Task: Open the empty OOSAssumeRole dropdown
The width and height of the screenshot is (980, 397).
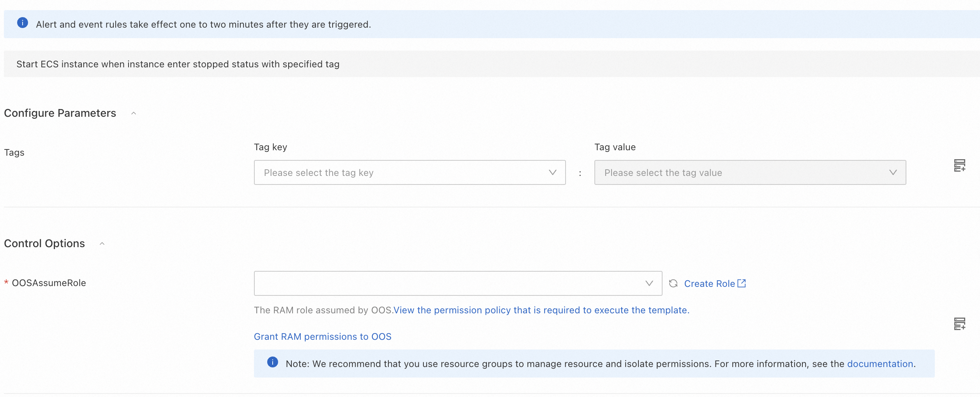Action: (x=448, y=283)
